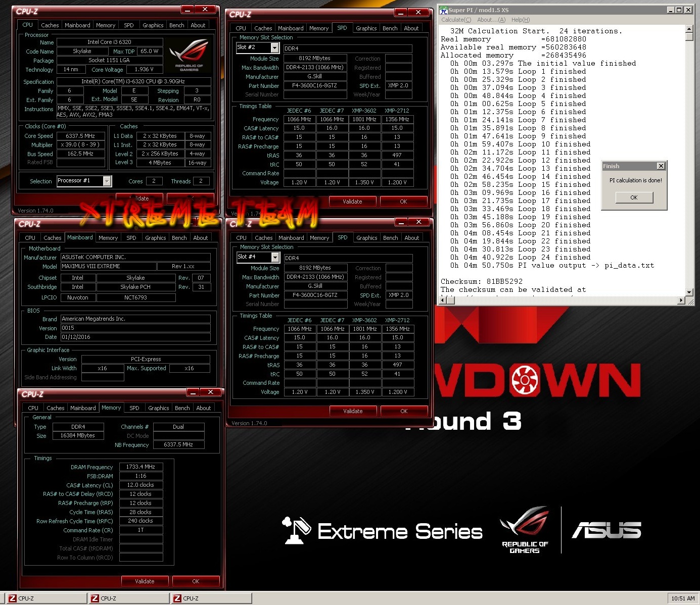Switch to CPU tab in the motherboard CPU-Z window
The height and width of the screenshot is (605, 700).
30,238
